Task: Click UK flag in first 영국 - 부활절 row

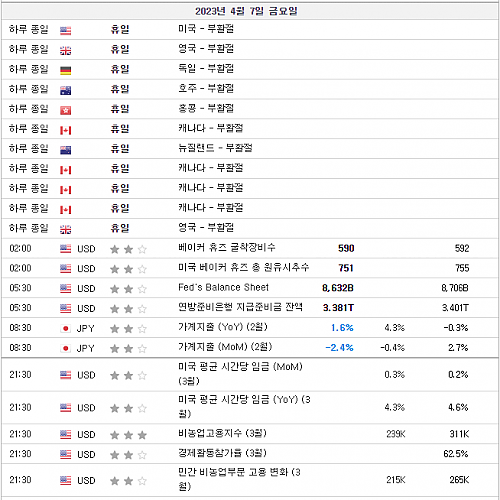Action: (x=65, y=51)
